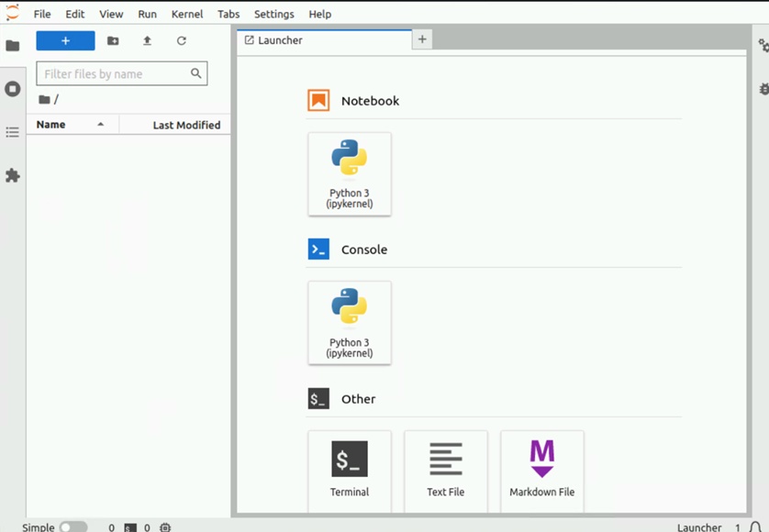The width and height of the screenshot is (769, 532).
Task: Open the File Browser sidebar tab
Action: (12, 46)
